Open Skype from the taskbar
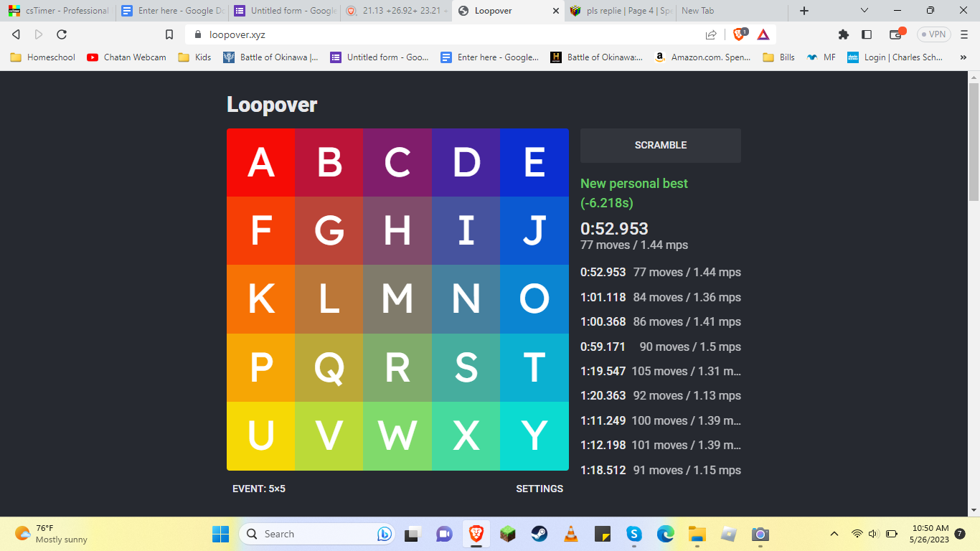 pyautogui.click(x=633, y=534)
